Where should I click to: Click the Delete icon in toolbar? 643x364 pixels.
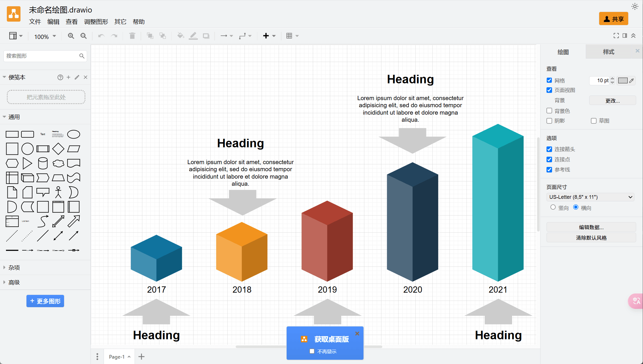[132, 36]
